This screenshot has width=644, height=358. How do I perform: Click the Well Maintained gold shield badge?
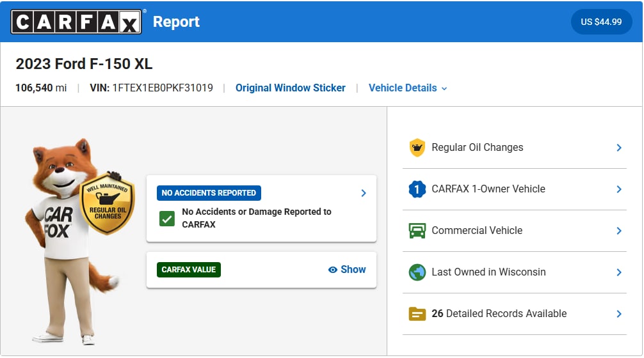tap(107, 204)
